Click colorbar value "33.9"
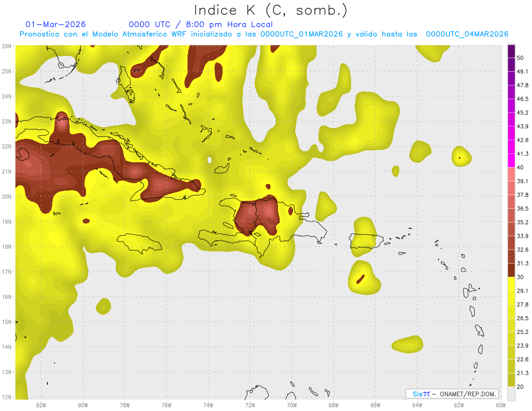This screenshot has height=411, width=532. click(523, 236)
